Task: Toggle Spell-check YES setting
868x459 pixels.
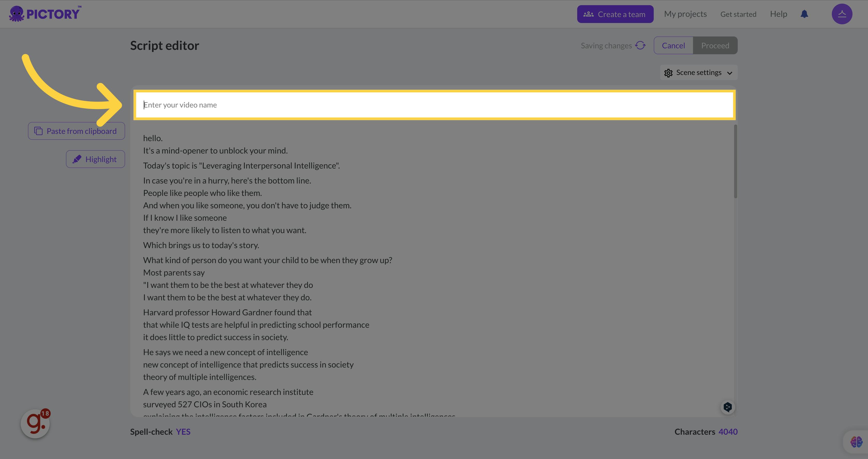Action: click(183, 432)
